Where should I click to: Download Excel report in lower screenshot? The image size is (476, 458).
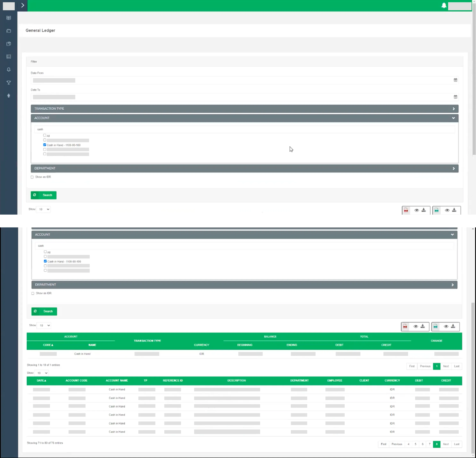coord(453,326)
